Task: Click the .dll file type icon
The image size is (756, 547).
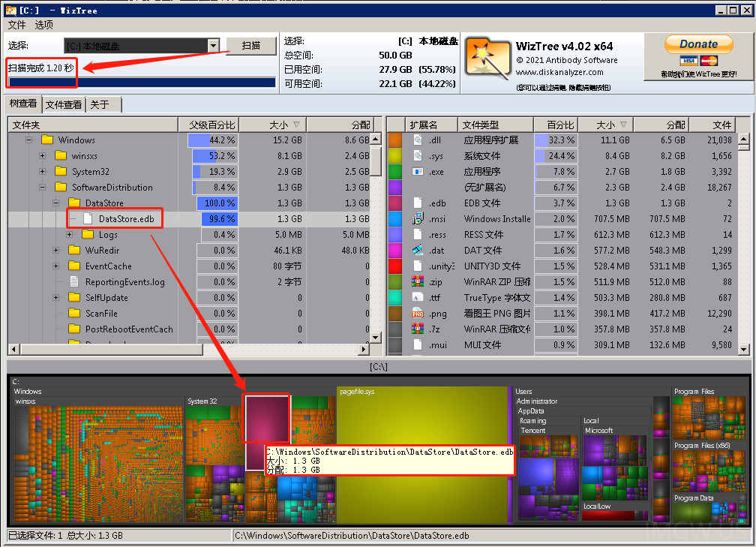Action: 418,140
